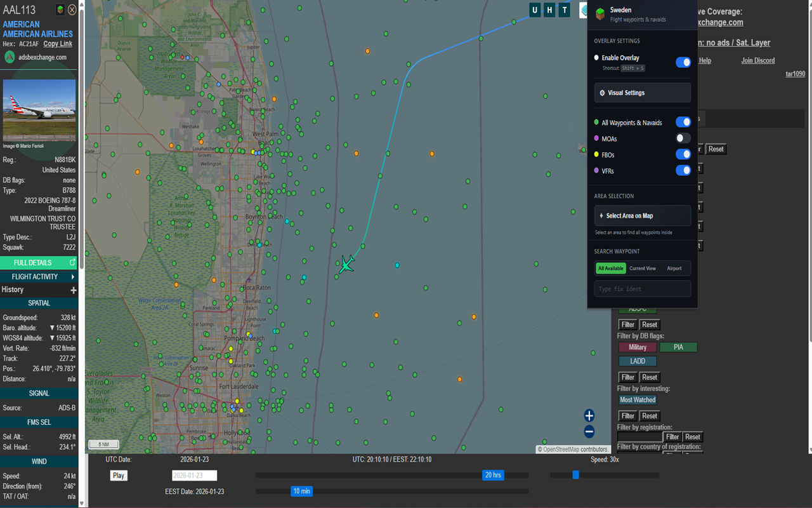The image size is (812, 508).
Task: Expand the Flight Activity section
Action: click(39, 277)
